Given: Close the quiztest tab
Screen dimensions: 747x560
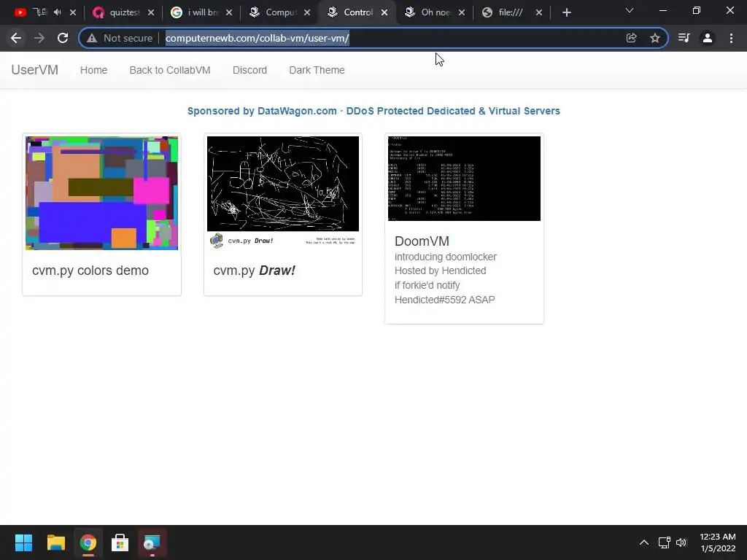Looking at the screenshot, I should pyautogui.click(x=151, y=12).
